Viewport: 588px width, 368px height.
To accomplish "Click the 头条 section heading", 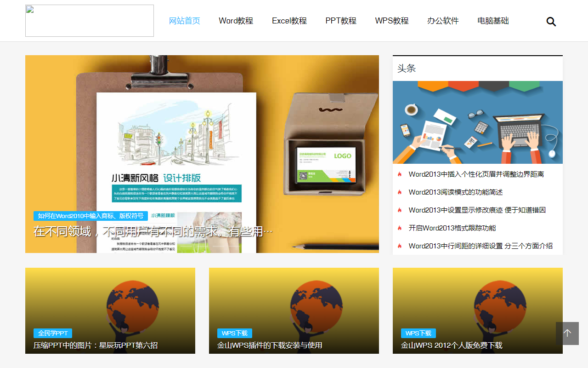I will pyautogui.click(x=407, y=69).
